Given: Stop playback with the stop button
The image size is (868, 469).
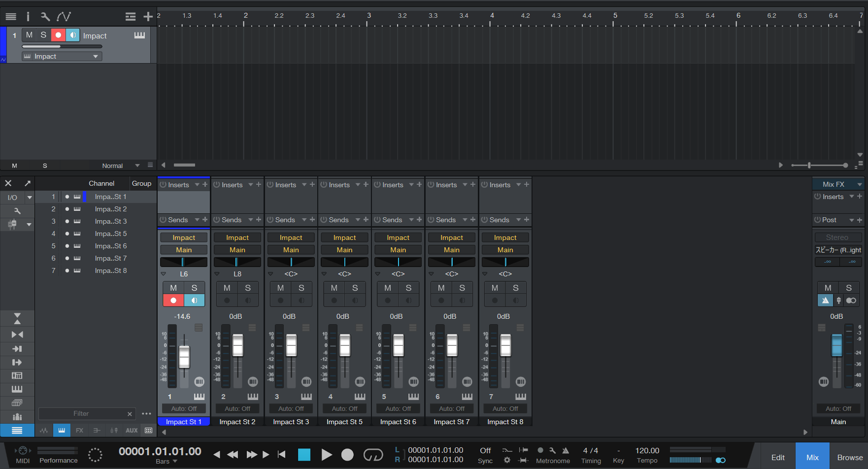Looking at the screenshot, I should [304, 455].
